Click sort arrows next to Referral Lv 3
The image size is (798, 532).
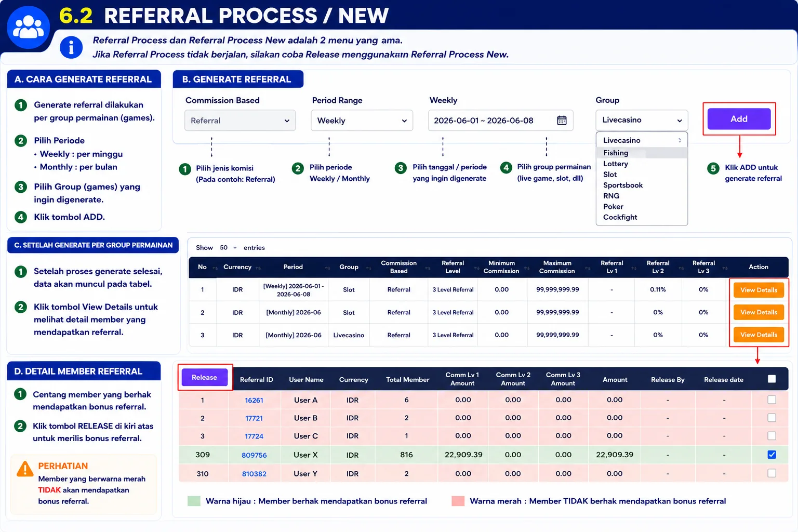(x=725, y=268)
